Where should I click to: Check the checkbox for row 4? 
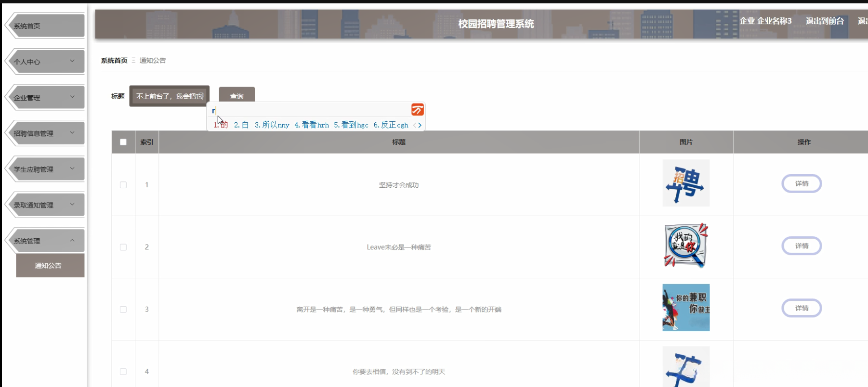pos(123,372)
